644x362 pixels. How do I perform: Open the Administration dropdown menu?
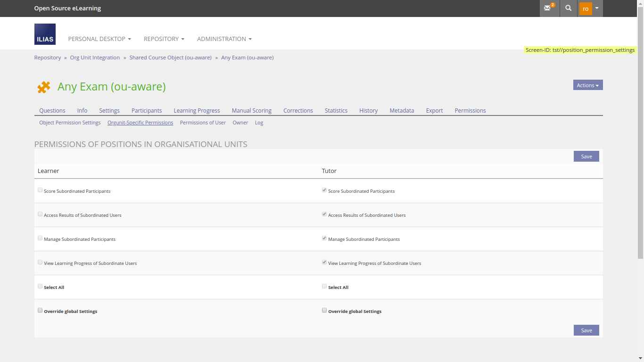point(224,39)
